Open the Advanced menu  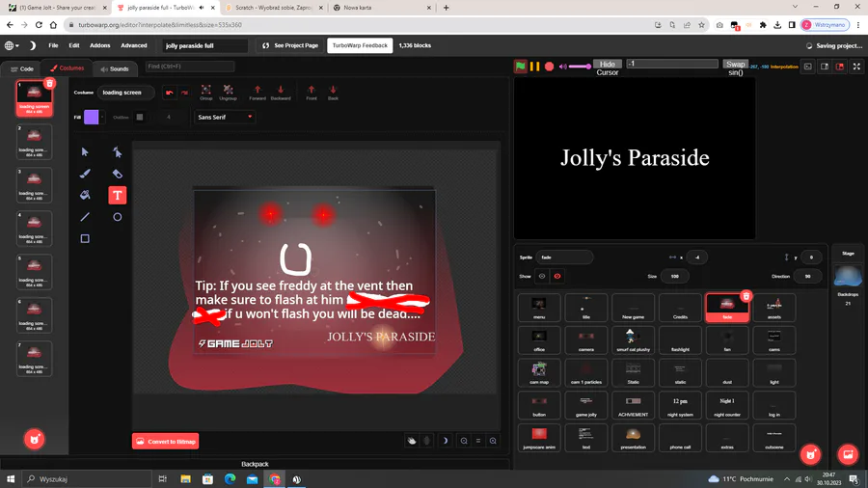134,45
